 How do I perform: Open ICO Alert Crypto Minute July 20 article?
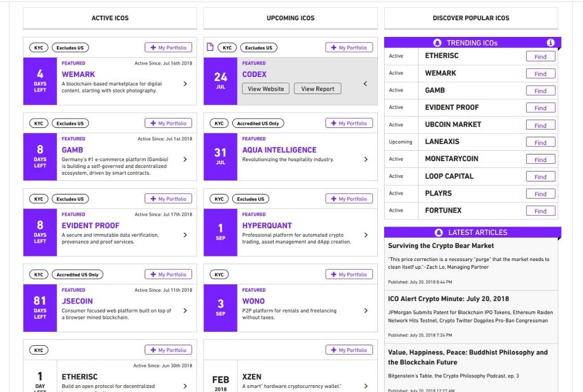(448, 299)
